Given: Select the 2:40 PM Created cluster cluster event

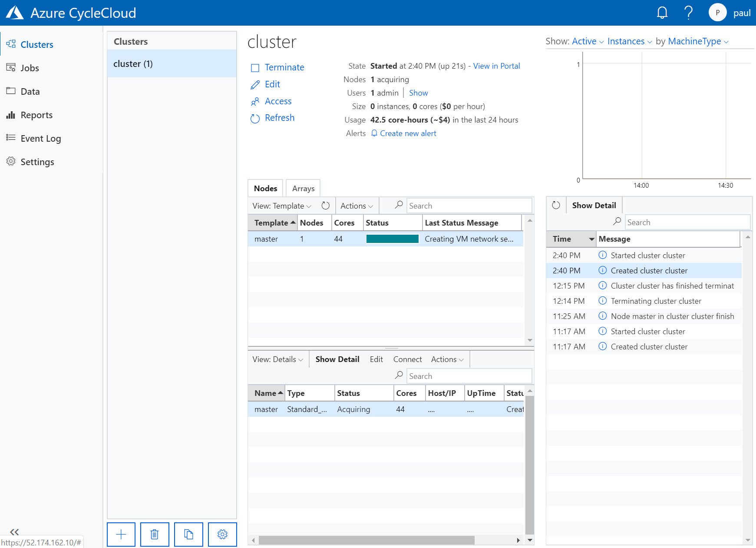Looking at the screenshot, I should [x=644, y=270].
